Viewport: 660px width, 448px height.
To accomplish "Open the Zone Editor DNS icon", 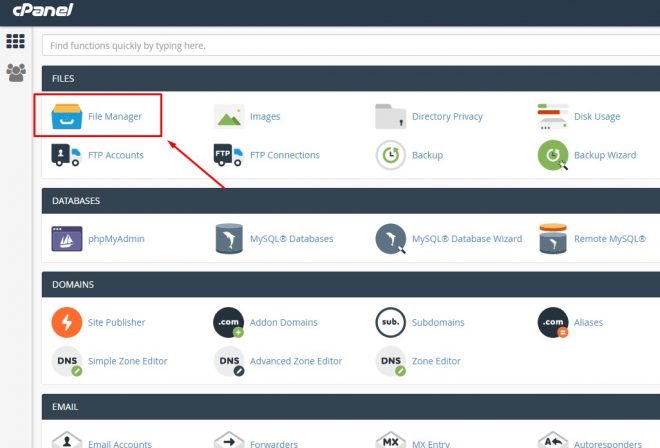I will [x=390, y=361].
